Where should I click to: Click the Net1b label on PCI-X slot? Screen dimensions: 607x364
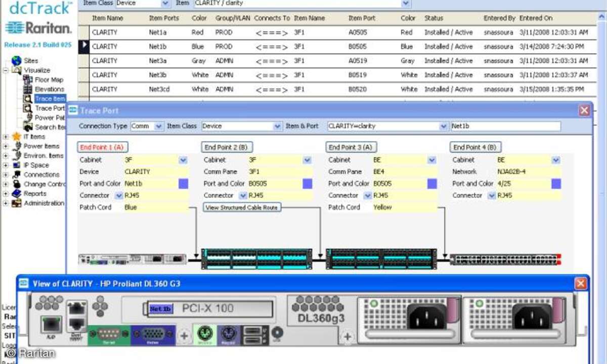160,308
